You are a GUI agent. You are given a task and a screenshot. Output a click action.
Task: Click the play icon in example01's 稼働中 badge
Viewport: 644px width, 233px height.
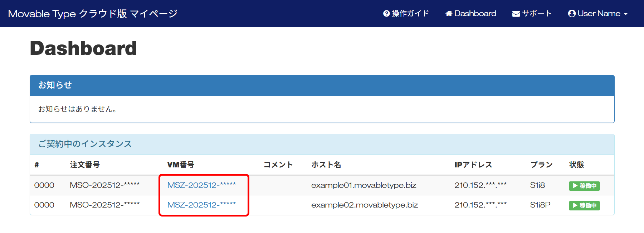pos(575,186)
